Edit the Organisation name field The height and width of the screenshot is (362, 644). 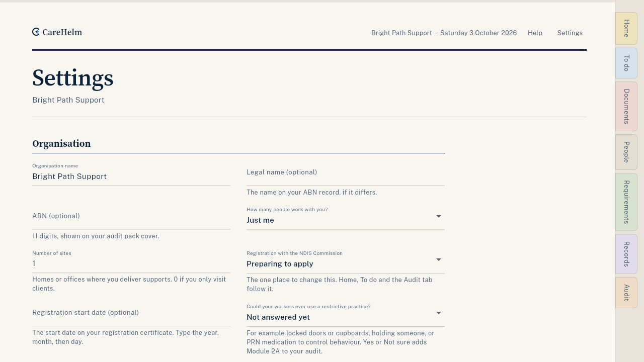point(131,173)
